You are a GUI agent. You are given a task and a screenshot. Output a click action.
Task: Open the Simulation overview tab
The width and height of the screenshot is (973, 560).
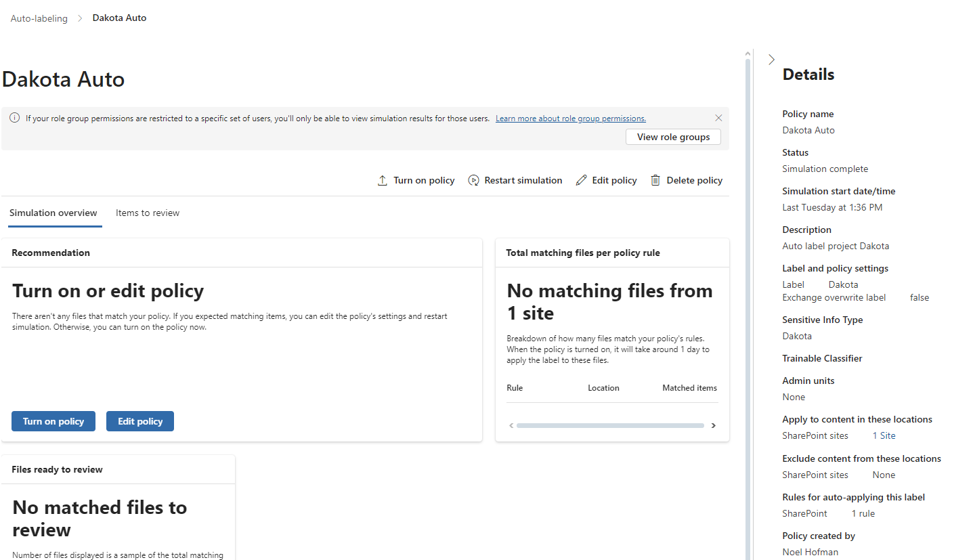click(x=54, y=213)
